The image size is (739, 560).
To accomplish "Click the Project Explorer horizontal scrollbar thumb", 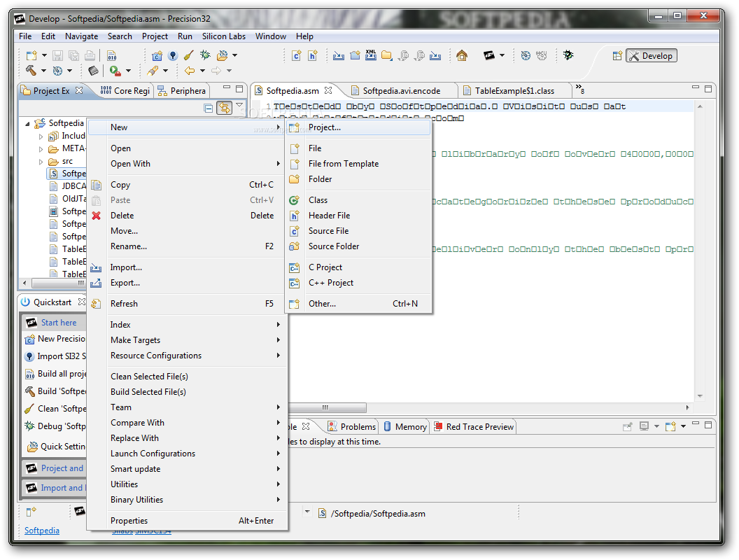I will coord(60,283).
